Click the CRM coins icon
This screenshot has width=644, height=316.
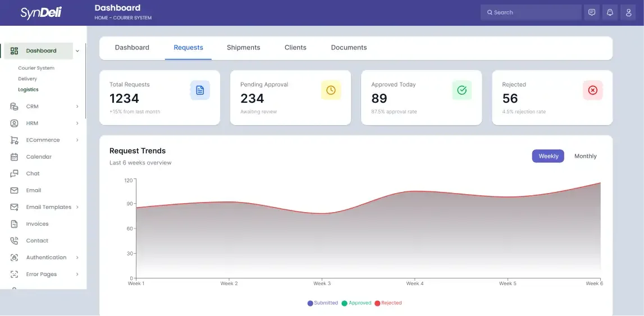click(15, 106)
